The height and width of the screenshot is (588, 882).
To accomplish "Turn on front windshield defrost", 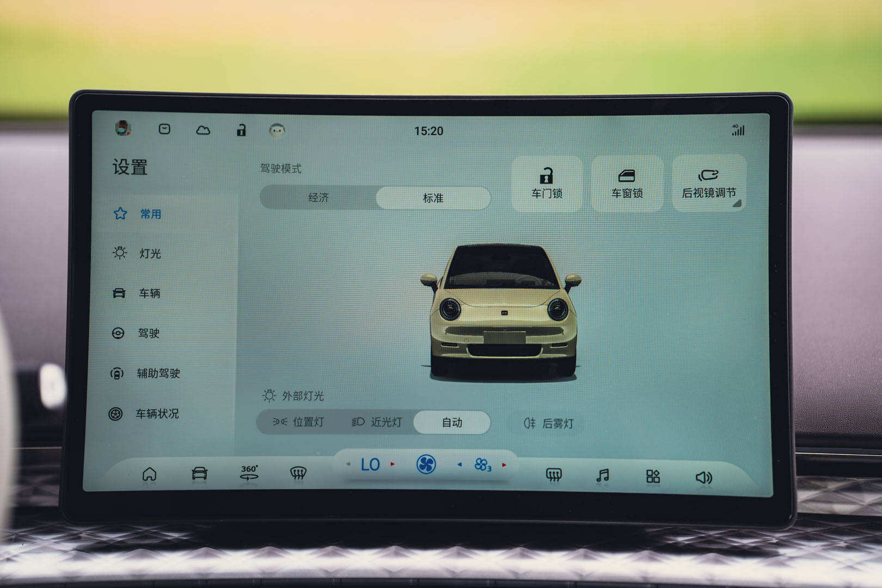I will pyautogui.click(x=298, y=473).
